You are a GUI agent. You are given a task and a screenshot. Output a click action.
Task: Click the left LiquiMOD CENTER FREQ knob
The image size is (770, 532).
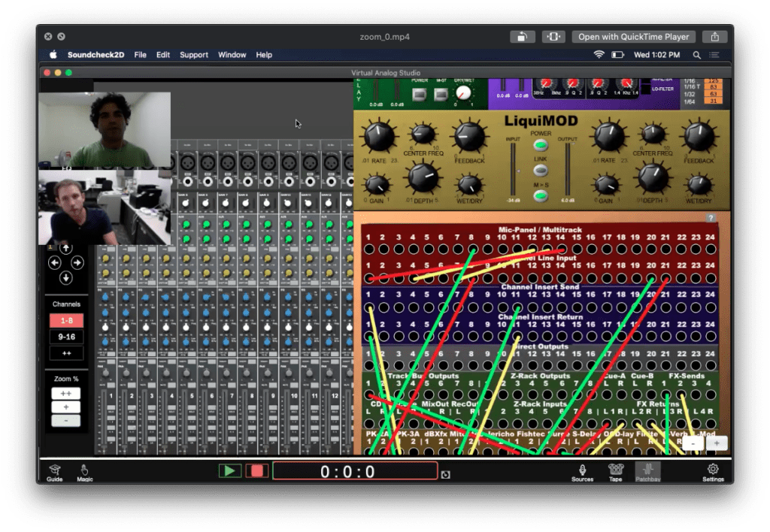pos(423,134)
